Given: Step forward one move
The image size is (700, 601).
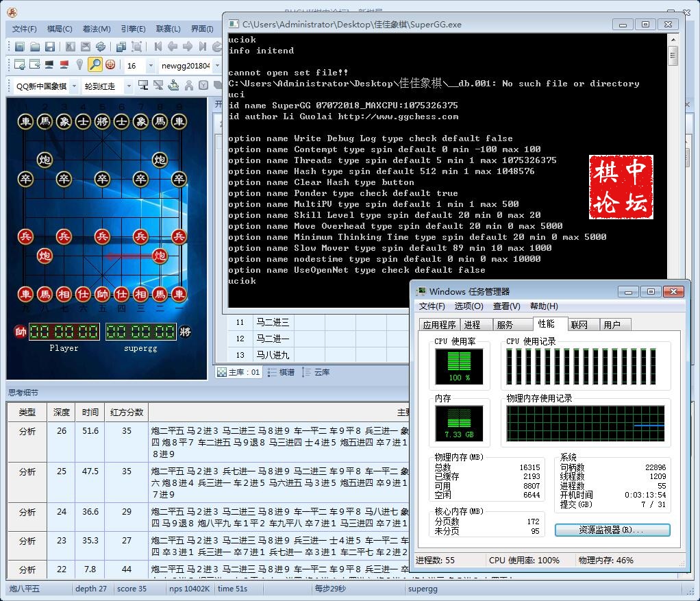Looking at the screenshot, I should click(188, 47).
